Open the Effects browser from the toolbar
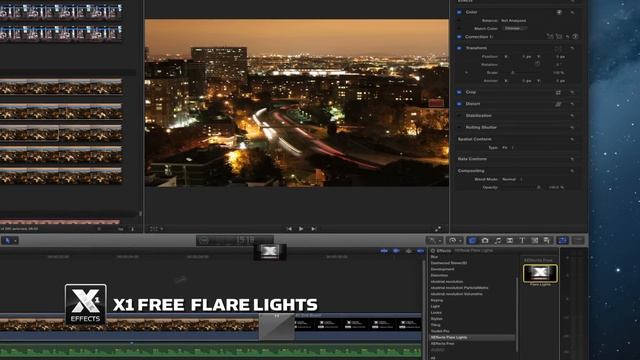 click(x=472, y=240)
